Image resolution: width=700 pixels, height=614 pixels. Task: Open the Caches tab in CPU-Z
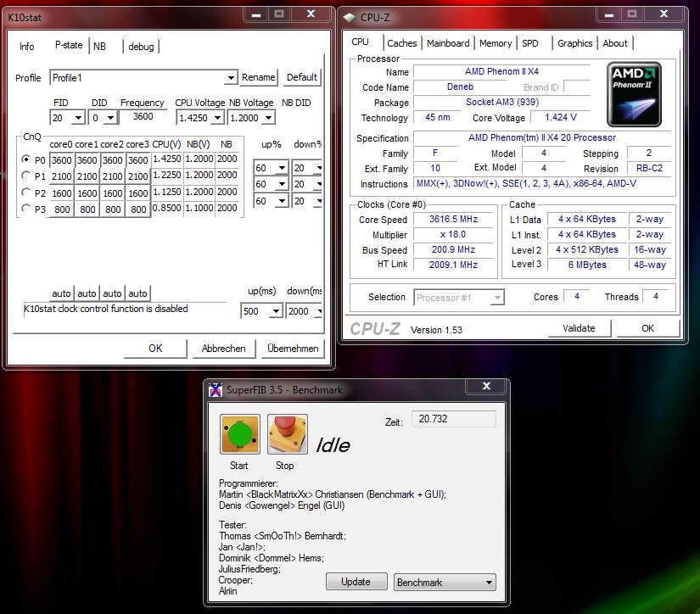[402, 43]
